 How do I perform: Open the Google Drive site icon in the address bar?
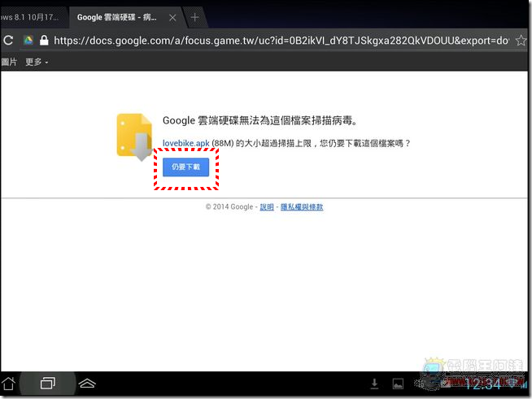[28, 41]
